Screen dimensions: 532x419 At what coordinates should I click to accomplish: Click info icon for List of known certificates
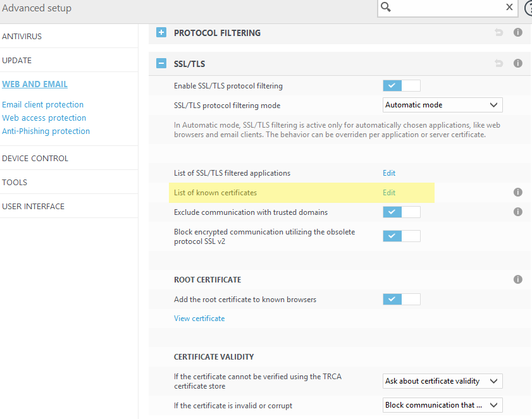[x=517, y=192]
